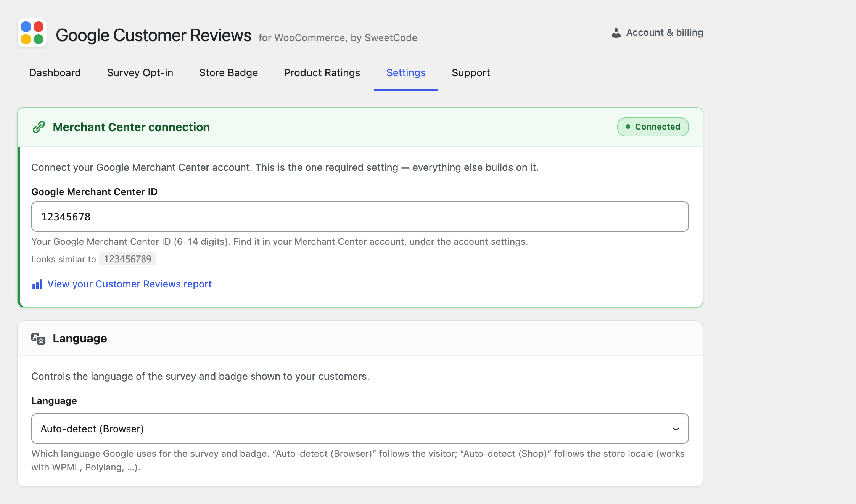Click the Google Merchant Center ID label
Viewport: 856px width, 504px height.
[x=94, y=192]
